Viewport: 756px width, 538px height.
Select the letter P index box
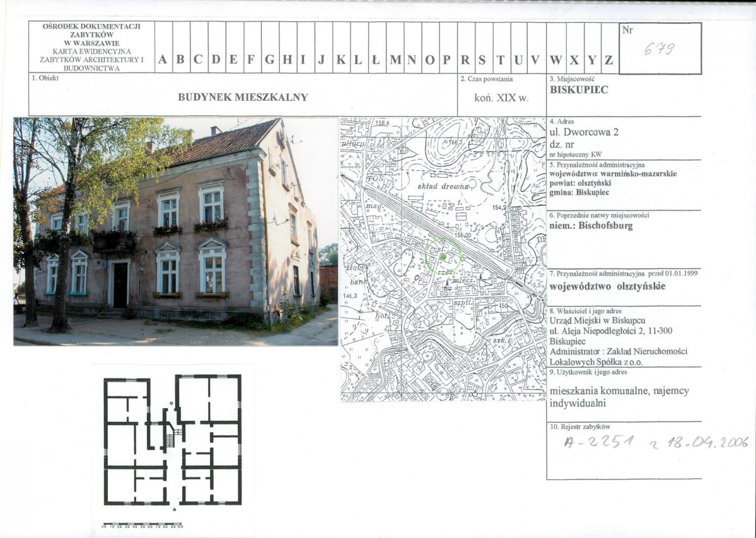(448, 47)
